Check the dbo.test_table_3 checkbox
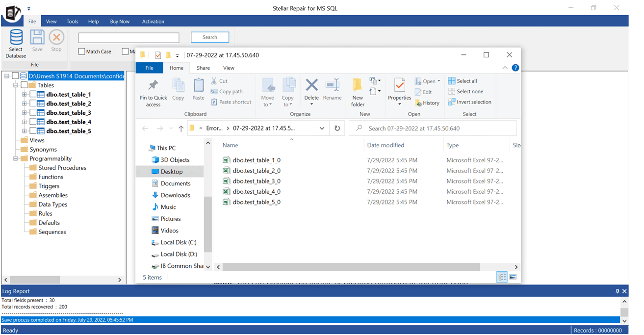Image resolution: width=644 pixels, height=335 pixels. click(33, 113)
